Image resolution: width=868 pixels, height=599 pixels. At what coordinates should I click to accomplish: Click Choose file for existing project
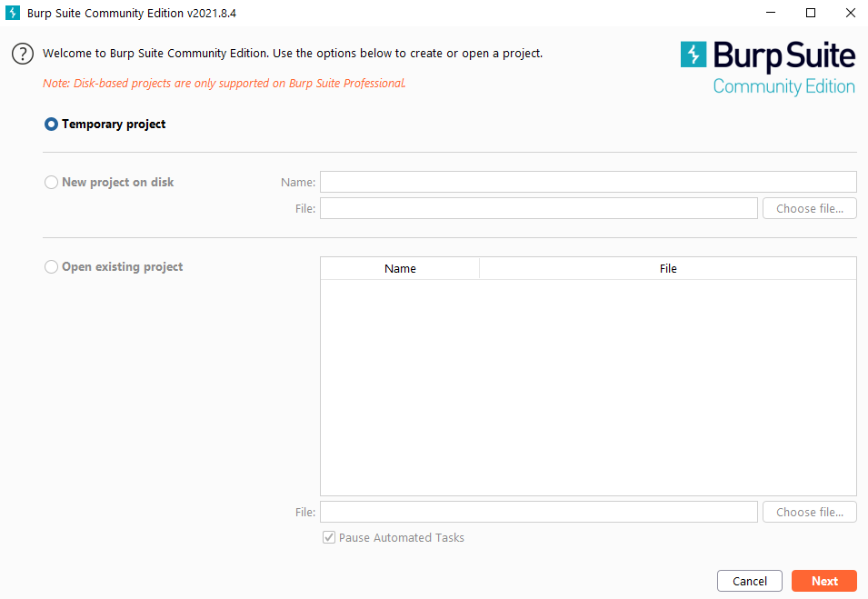point(809,513)
